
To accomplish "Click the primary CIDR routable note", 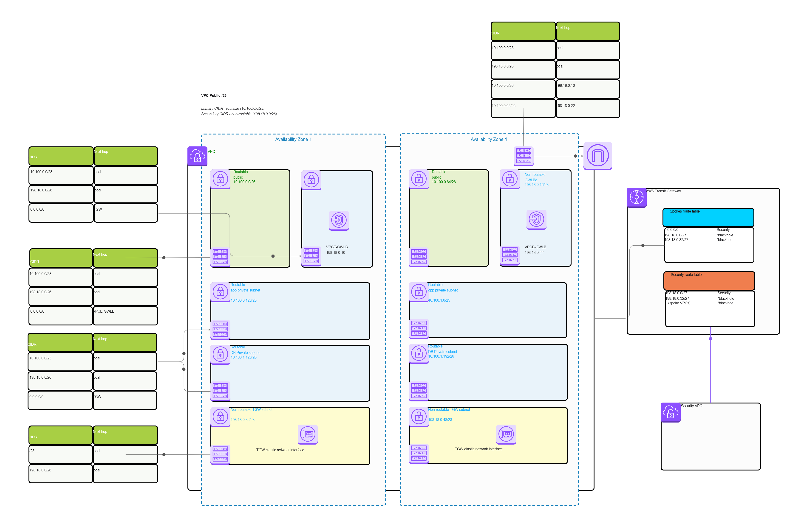I will tap(232, 109).
